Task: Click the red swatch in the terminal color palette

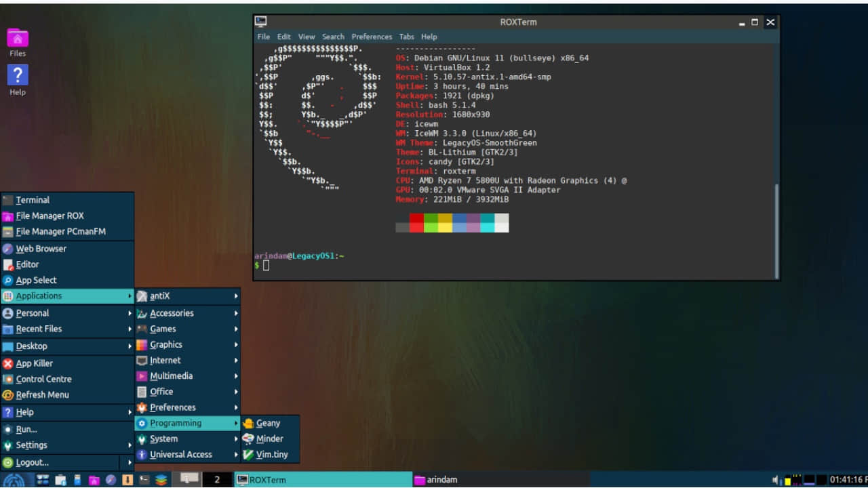Action: pos(416,223)
